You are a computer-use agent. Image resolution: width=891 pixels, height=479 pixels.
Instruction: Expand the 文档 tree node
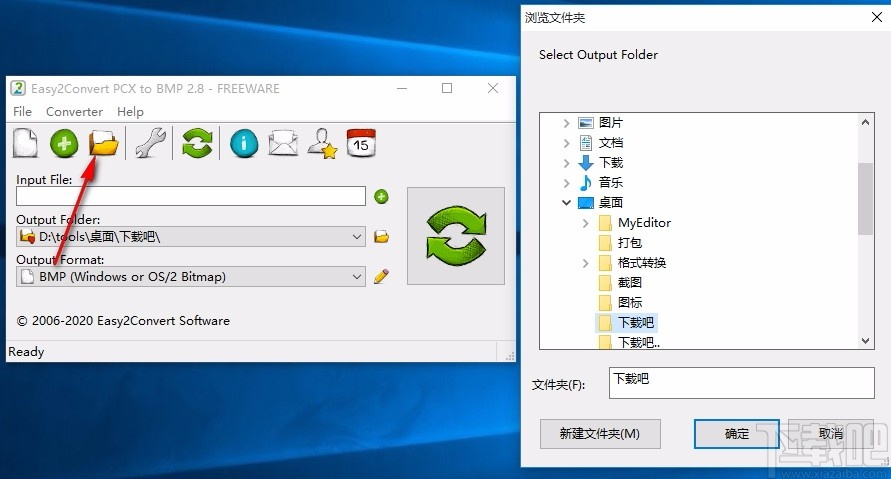[566, 143]
